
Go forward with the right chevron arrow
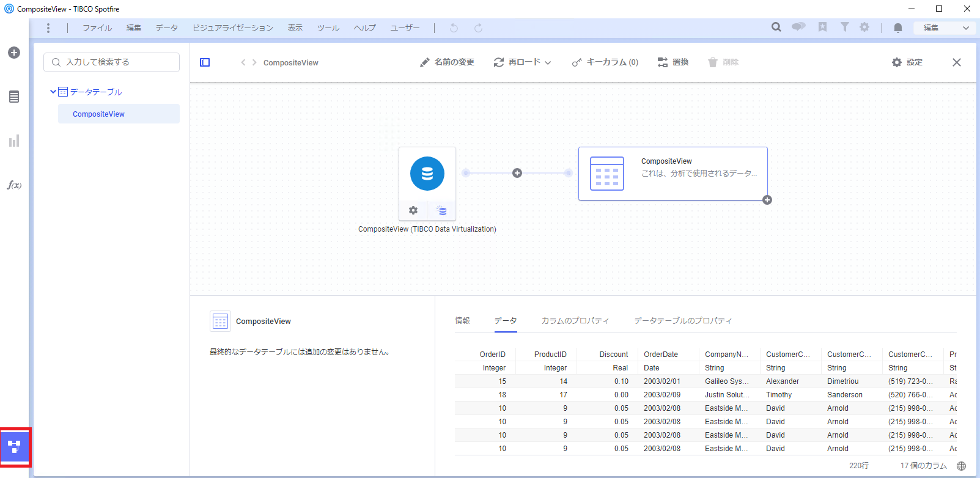[254, 62]
